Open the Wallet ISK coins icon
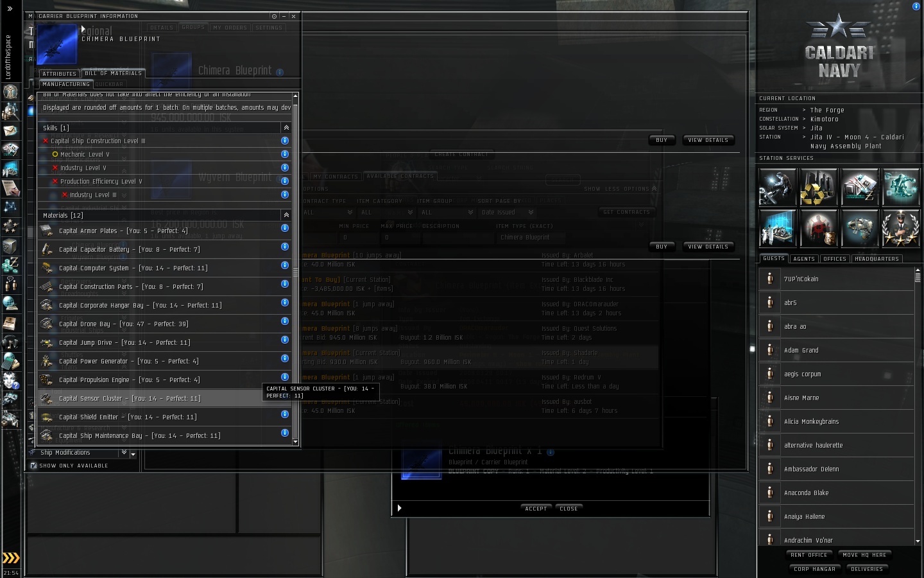 click(10, 265)
